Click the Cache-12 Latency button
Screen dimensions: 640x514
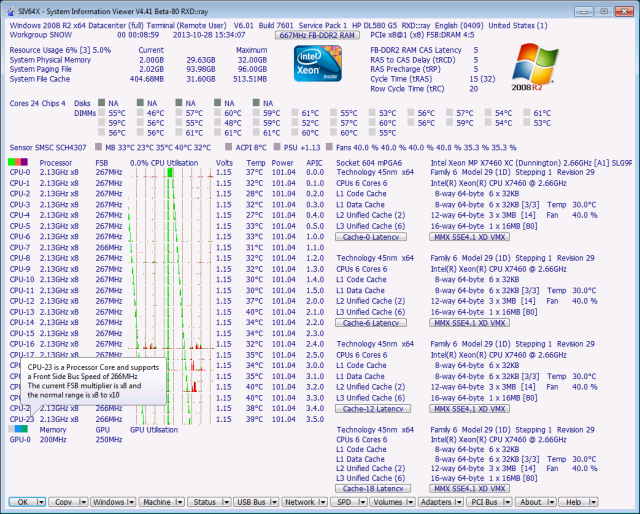point(373,408)
